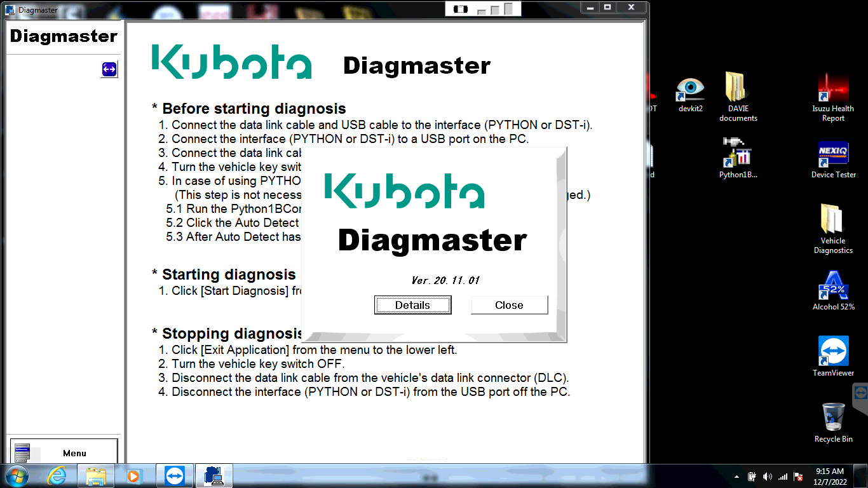
Task: Click the 'Connect the interface (PYTHON or DST-i) to a USB port' line
Action: click(x=343, y=139)
